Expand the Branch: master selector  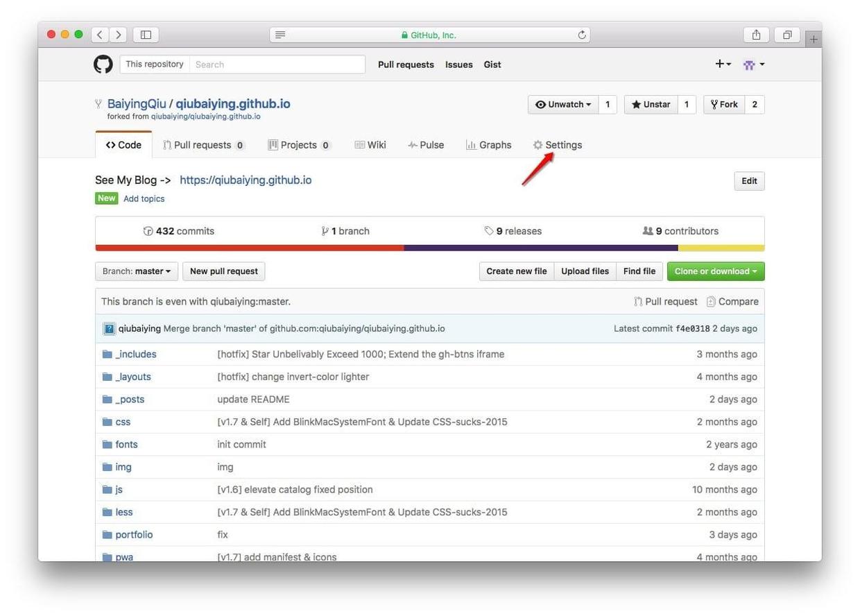point(137,271)
